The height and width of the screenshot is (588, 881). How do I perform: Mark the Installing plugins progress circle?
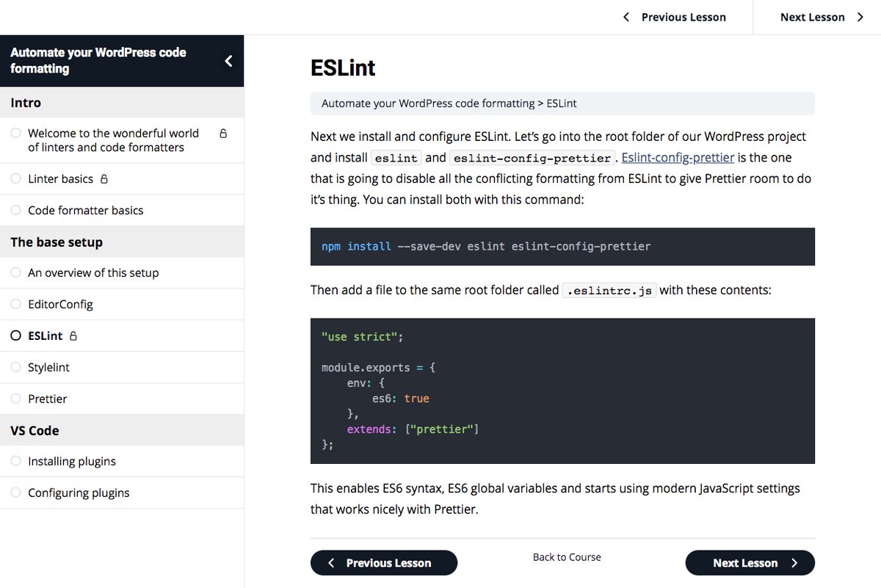[x=16, y=462]
